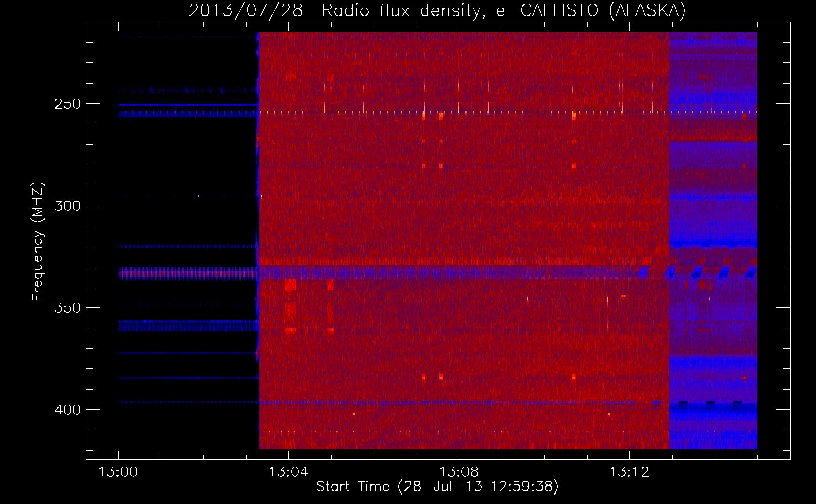
Task: Click the 350 frequency tick label
Action: pos(68,308)
